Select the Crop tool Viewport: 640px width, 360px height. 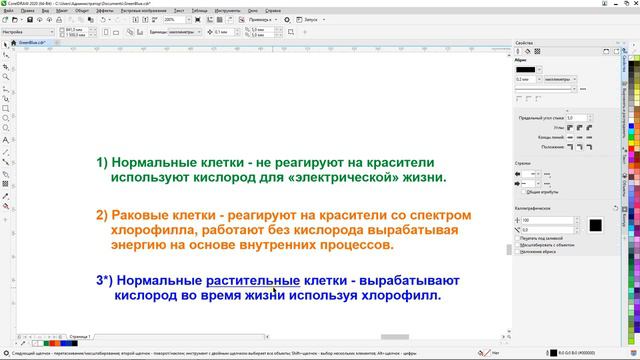5,66
